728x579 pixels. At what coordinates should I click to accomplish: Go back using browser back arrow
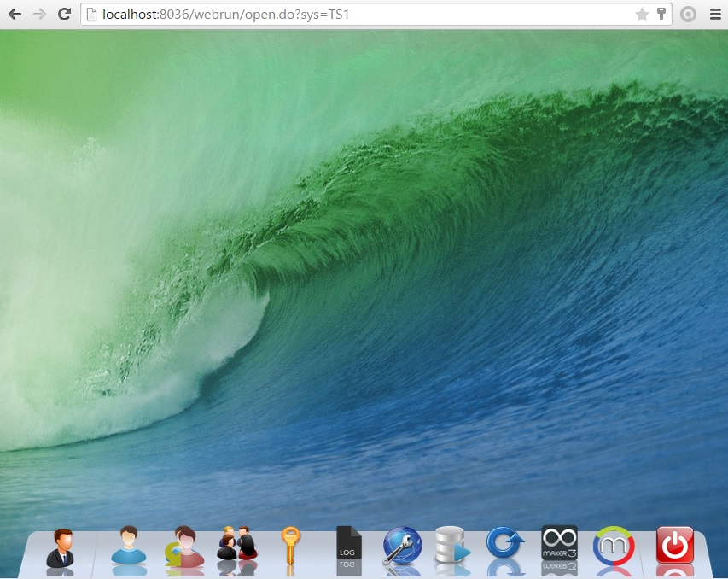(15, 15)
